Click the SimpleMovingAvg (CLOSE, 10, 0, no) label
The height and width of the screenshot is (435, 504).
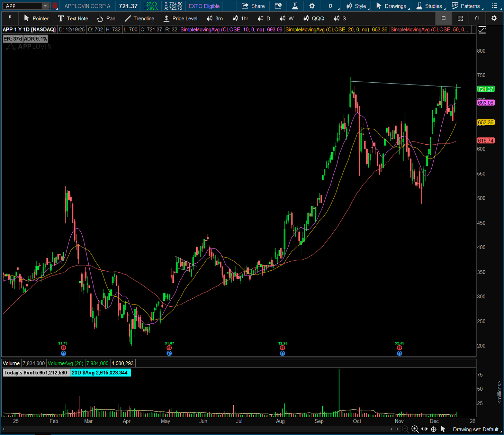222,29
